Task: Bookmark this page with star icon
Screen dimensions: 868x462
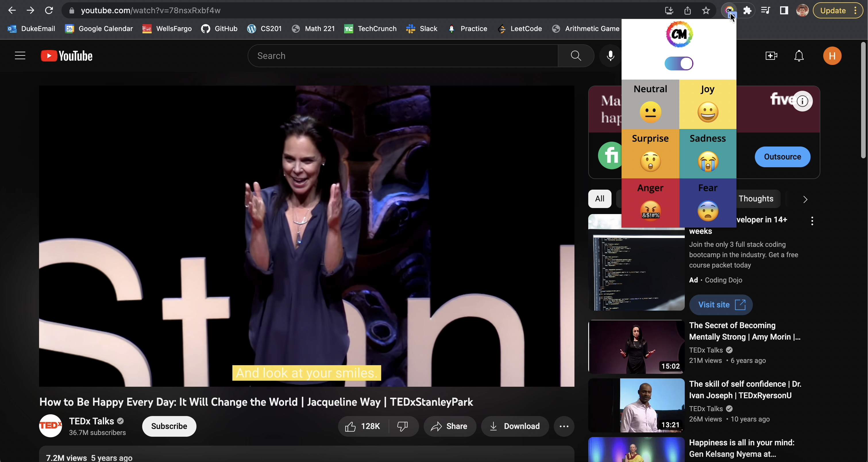Action: (706, 10)
